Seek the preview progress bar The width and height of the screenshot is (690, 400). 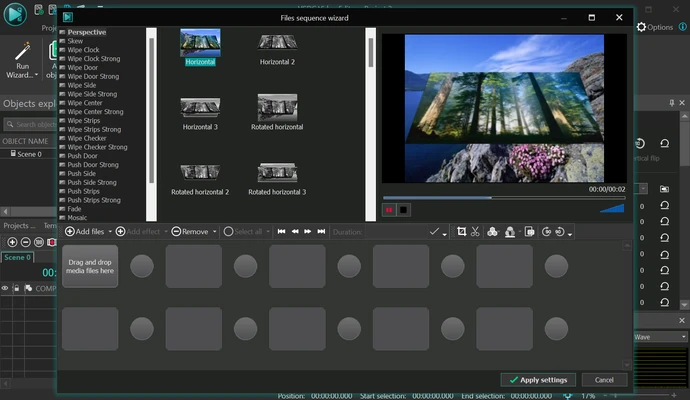pos(504,198)
